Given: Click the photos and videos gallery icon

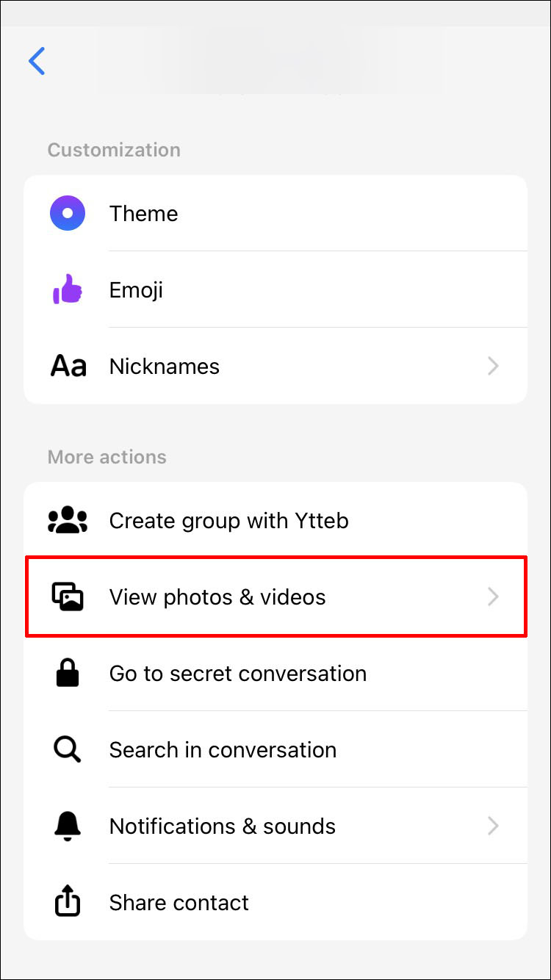Looking at the screenshot, I should [68, 597].
